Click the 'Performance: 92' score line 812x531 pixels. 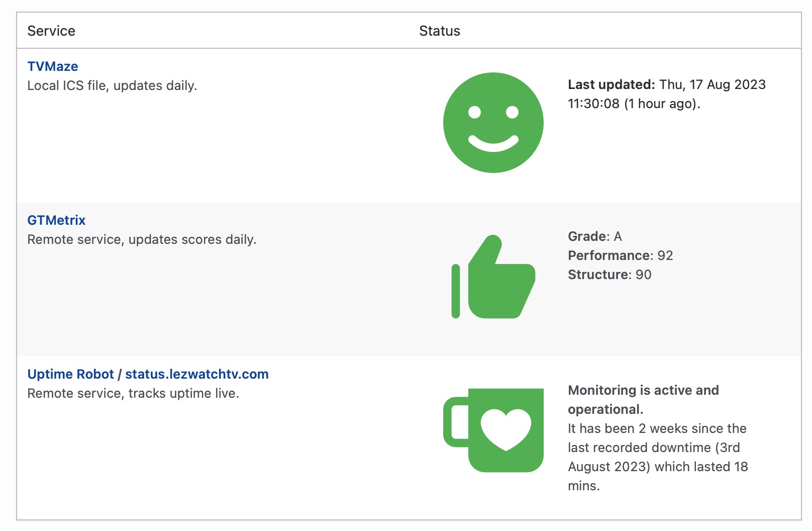click(x=620, y=255)
